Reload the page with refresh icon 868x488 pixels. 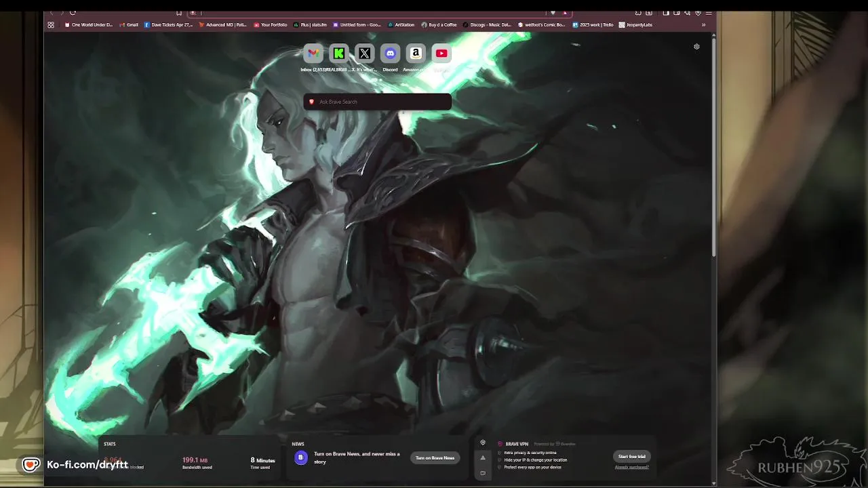tap(73, 12)
